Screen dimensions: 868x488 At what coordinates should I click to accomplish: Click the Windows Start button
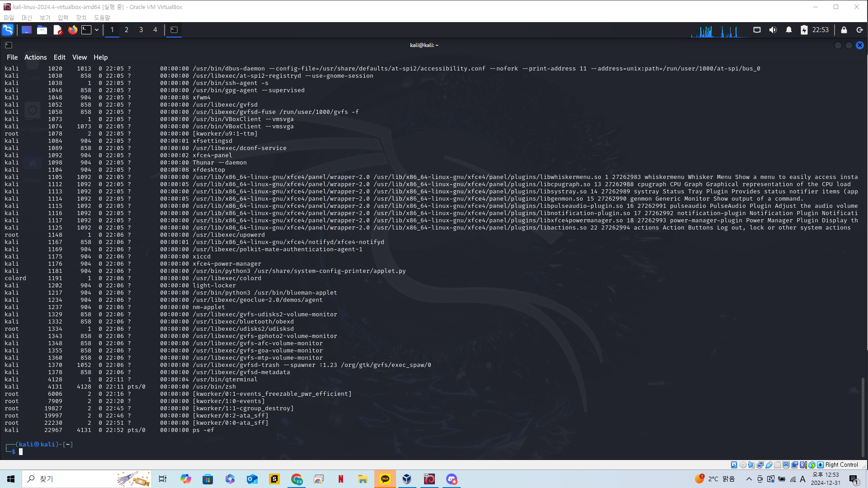11,479
